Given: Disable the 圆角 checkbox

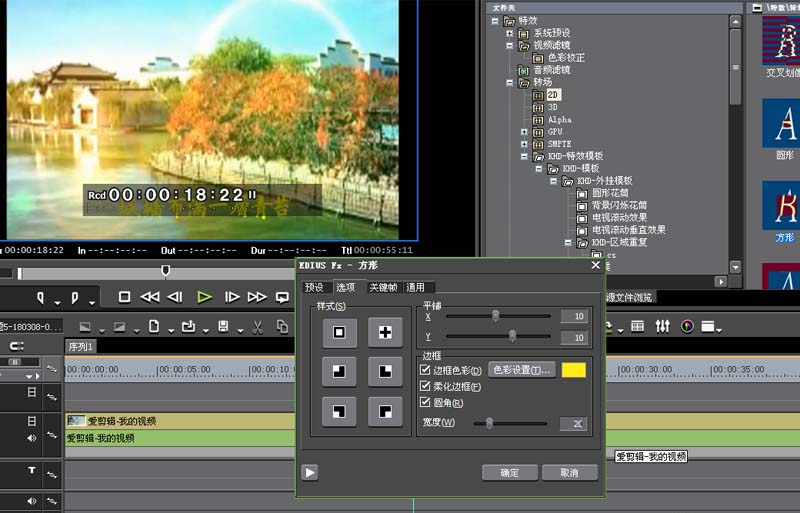Looking at the screenshot, I should coord(425,402).
